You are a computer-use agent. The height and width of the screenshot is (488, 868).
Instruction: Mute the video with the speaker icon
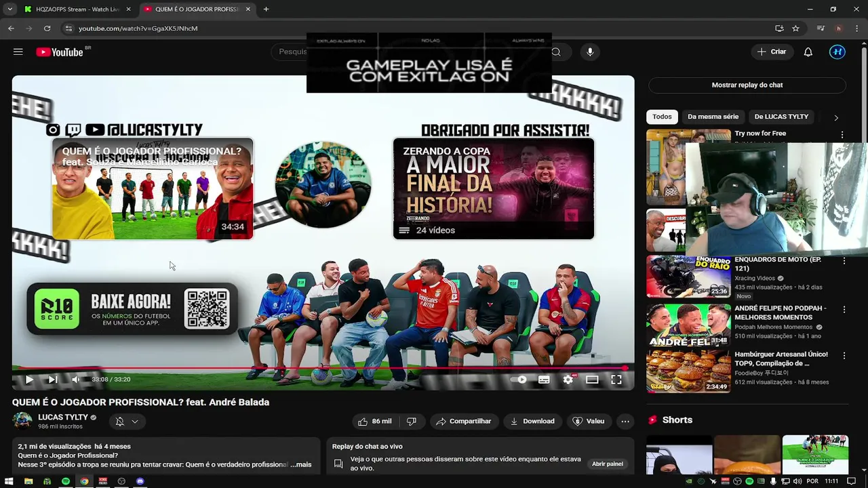(76, 380)
